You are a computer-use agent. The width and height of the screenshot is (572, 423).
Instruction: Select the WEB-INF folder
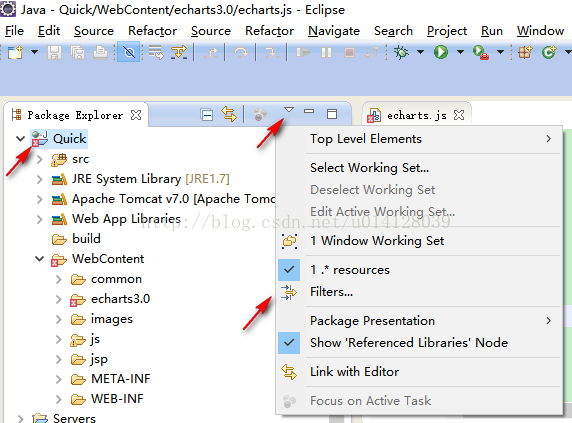[x=117, y=399]
